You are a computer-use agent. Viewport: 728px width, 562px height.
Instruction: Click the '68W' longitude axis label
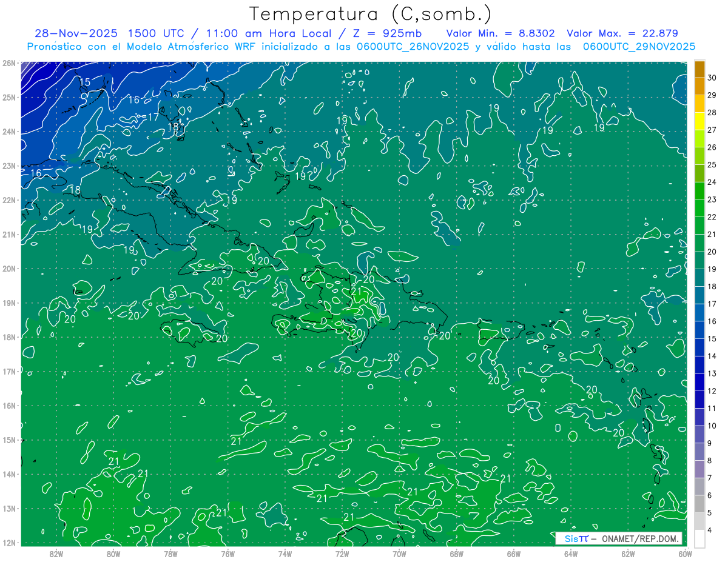(457, 554)
